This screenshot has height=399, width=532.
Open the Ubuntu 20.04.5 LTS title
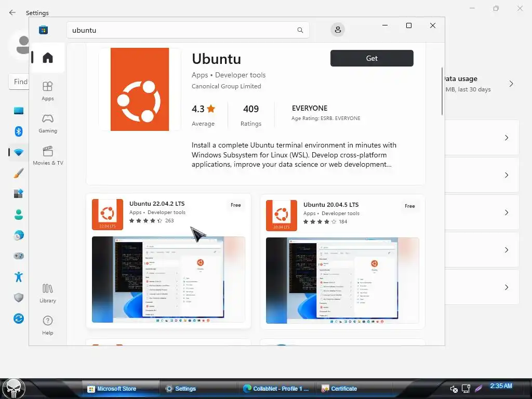click(331, 205)
